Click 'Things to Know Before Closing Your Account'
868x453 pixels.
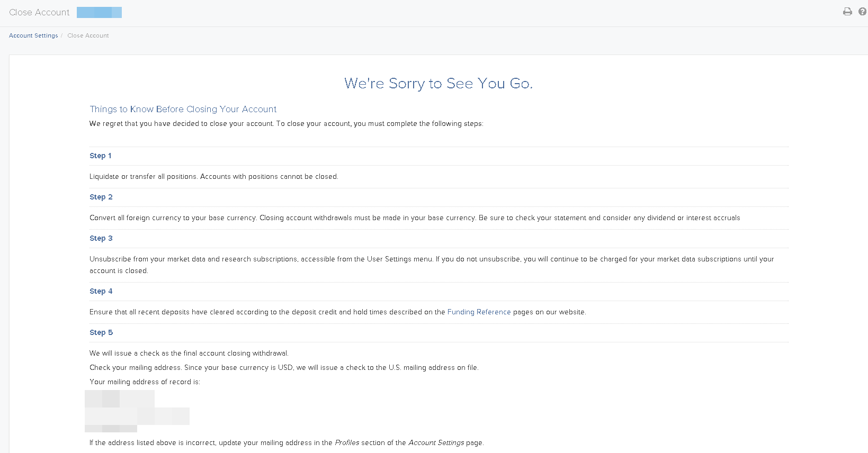tap(183, 109)
